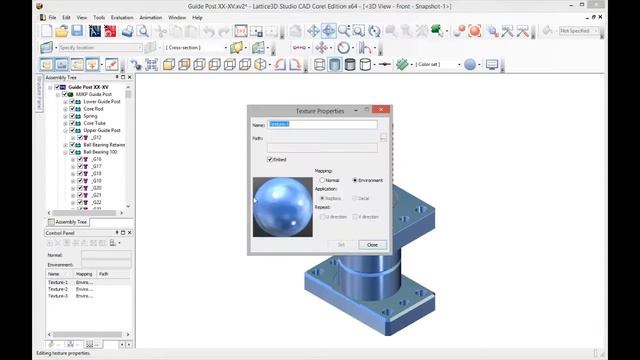Open the File menu
This screenshot has width=640, height=360.
coord(52,18)
